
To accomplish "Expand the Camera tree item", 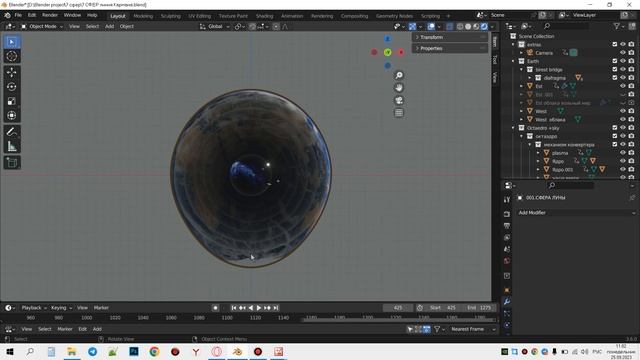I will point(521,53).
